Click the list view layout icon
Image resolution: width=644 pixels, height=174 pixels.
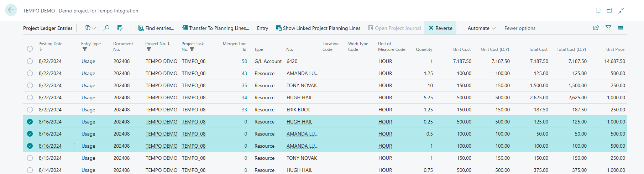click(x=621, y=28)
